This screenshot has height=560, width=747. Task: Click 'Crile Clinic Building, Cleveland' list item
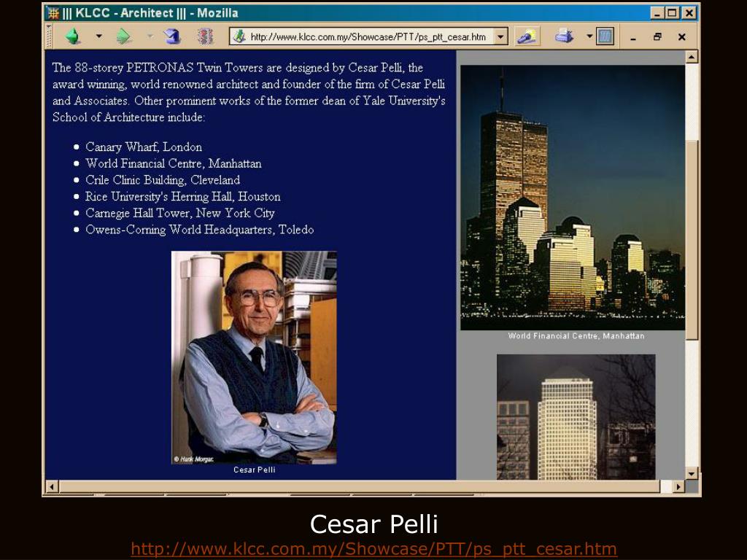pyautogui.click(x=163, y=180)
